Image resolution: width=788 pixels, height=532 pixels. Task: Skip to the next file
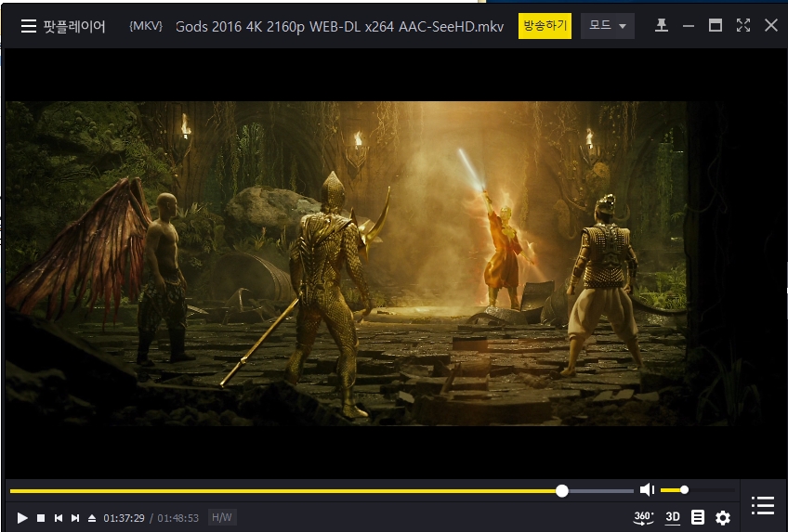click(75, 518)
